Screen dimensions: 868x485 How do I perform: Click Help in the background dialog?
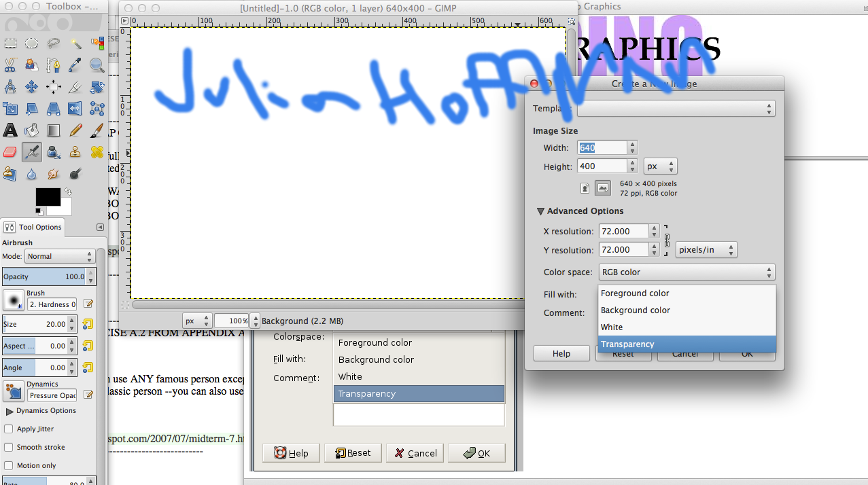[291, 453]
